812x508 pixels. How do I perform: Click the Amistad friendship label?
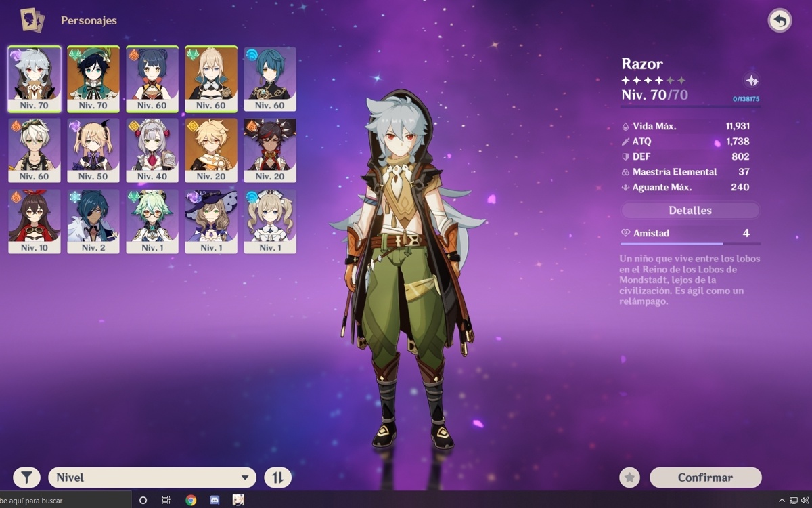click(x=652, y=233)
